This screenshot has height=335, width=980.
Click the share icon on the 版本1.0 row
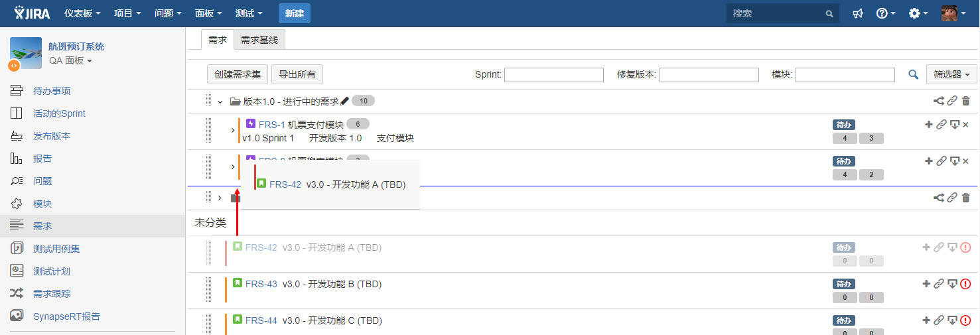(x=939, y=101)
